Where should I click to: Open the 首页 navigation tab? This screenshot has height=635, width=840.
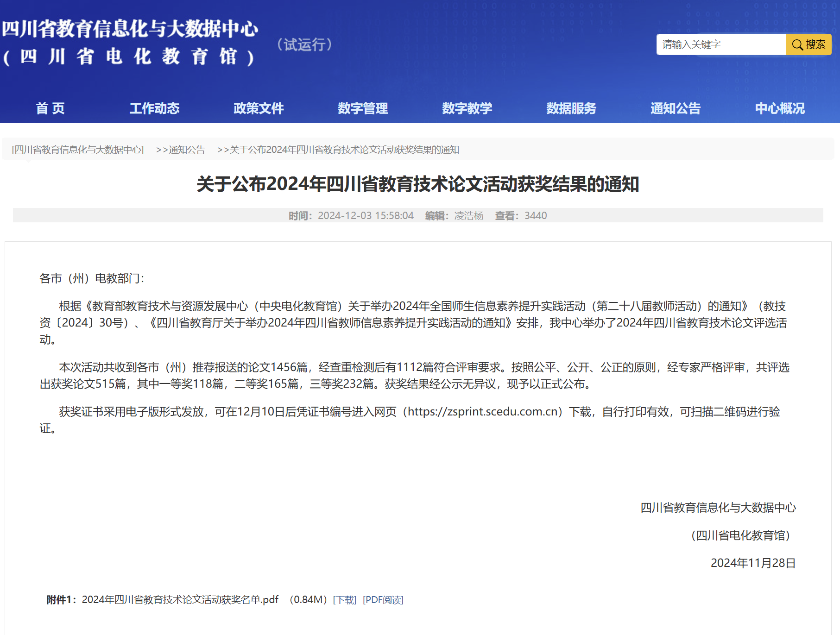[x=51, y=108]
